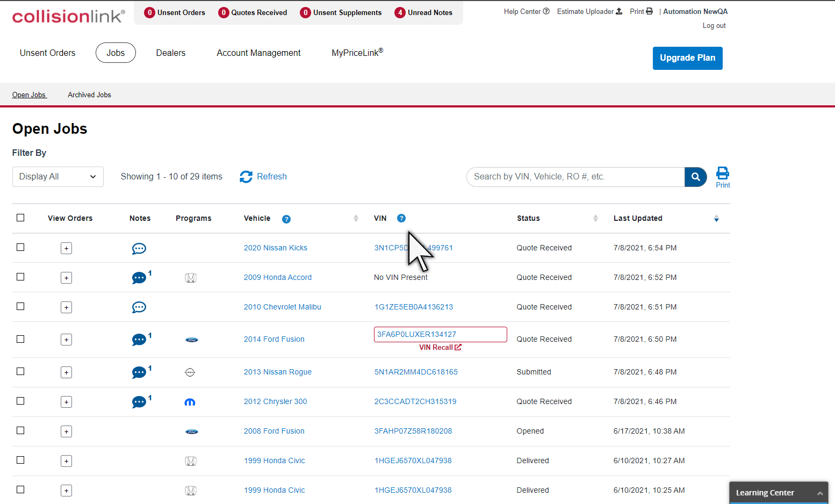Click the CollisionLink logo
This screenshot has width=835, height=504.
point(69,16)
